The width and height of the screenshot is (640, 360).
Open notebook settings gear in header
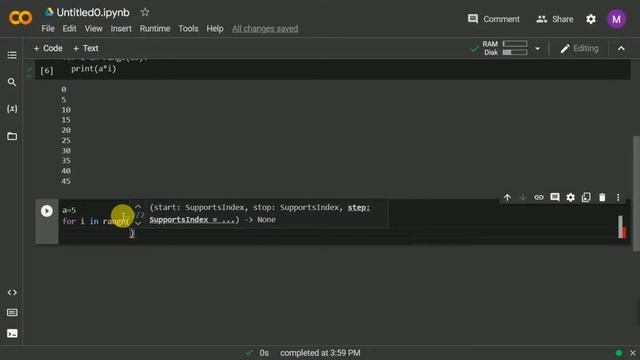591,19
